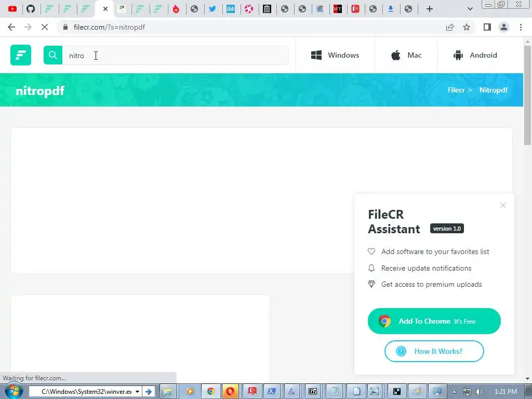Open the ibb browser tab
Viewport: 532px width, 399px height.
click(x=231, y=9)
